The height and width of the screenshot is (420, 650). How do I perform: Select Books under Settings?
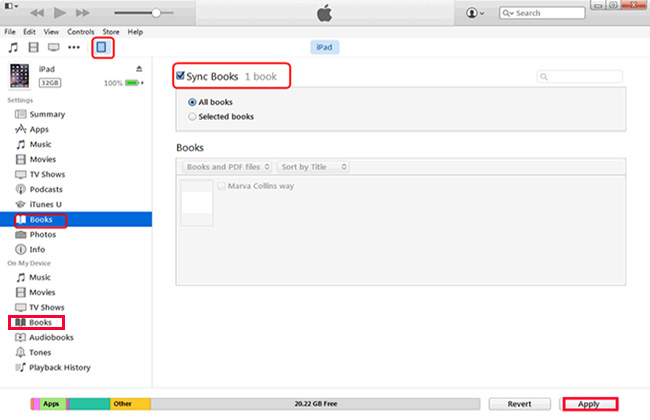coord(41,220)
